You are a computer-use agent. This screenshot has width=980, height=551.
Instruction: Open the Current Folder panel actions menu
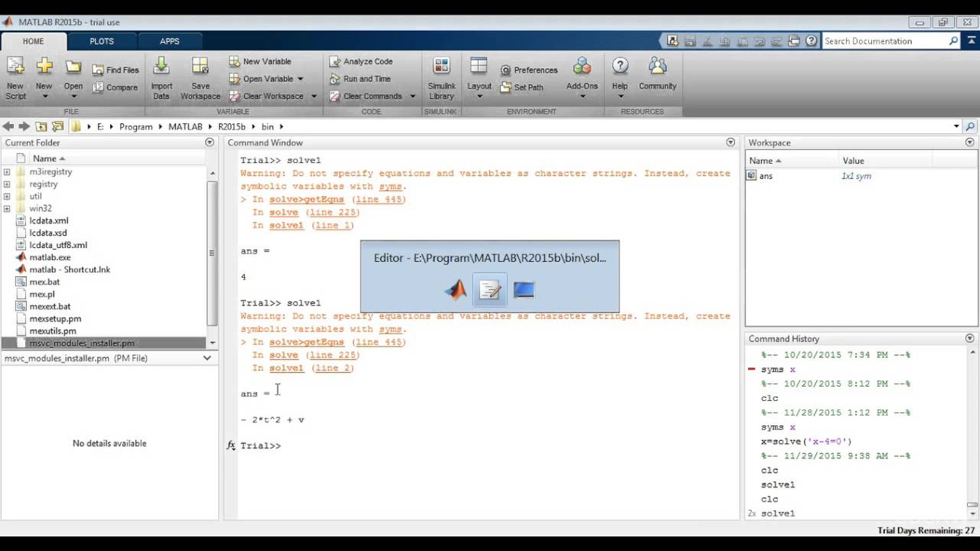pos(210,142)
